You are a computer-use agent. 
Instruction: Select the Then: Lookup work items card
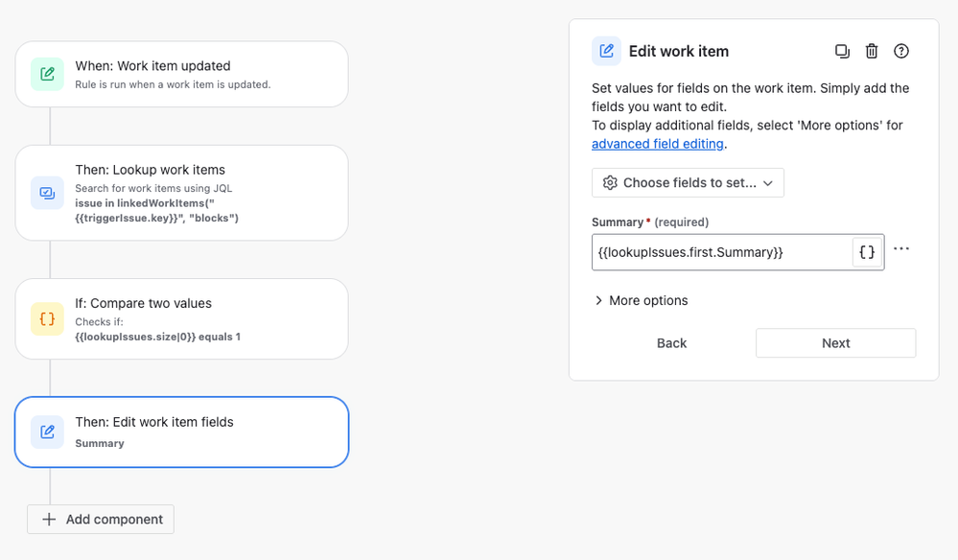182,193
